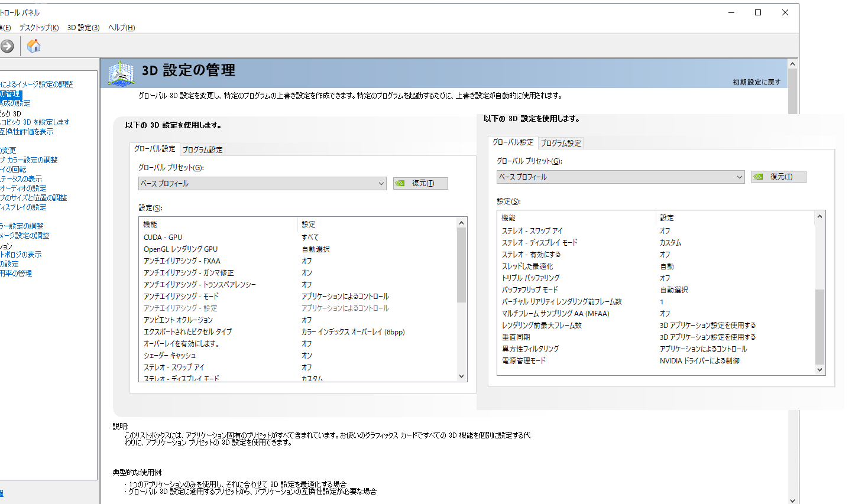852x504 pixels.
Task: Switch to プログラム設定 tab in the right panel
Action: [561, 144]
